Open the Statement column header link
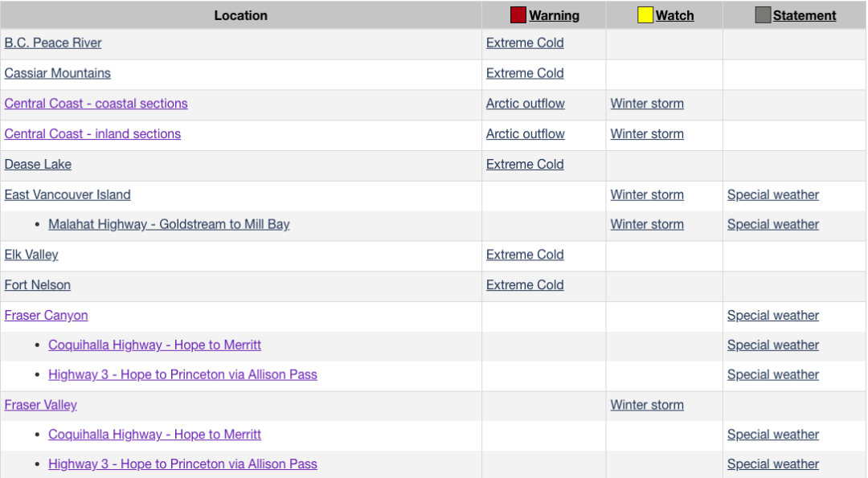 click(805, 15)
